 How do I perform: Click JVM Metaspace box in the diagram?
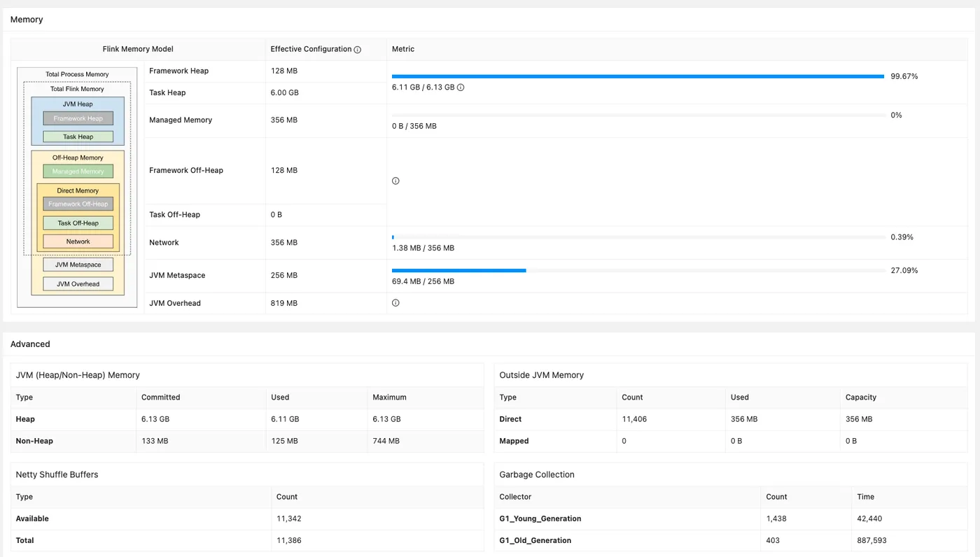[78, 265]
